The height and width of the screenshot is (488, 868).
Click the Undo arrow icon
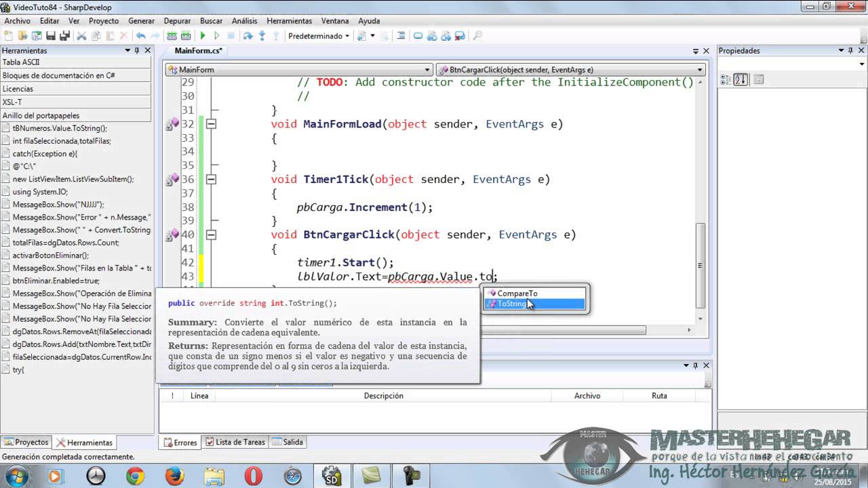click(140, 36)
